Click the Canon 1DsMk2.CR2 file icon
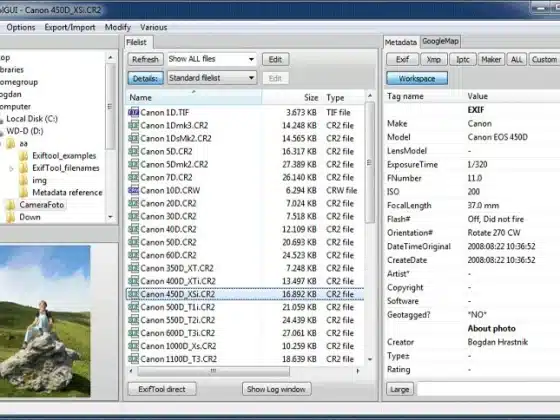The height and width of the screenshot is (420, 560). pos(133,138)
